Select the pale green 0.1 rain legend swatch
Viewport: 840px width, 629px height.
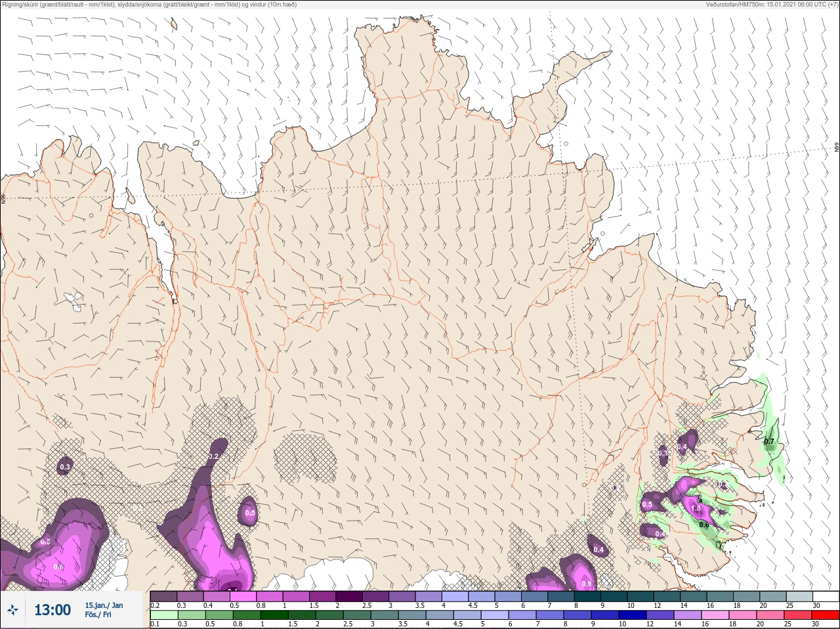tap(163, 615)
